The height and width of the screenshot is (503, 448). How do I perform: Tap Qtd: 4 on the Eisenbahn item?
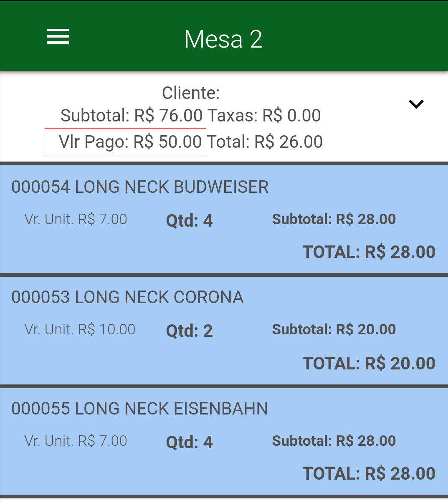(190, 442)
